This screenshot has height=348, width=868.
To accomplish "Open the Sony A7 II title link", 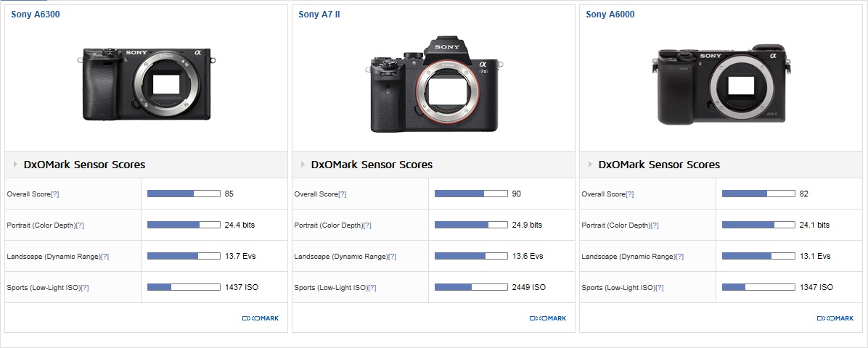I will coord(319,14).
